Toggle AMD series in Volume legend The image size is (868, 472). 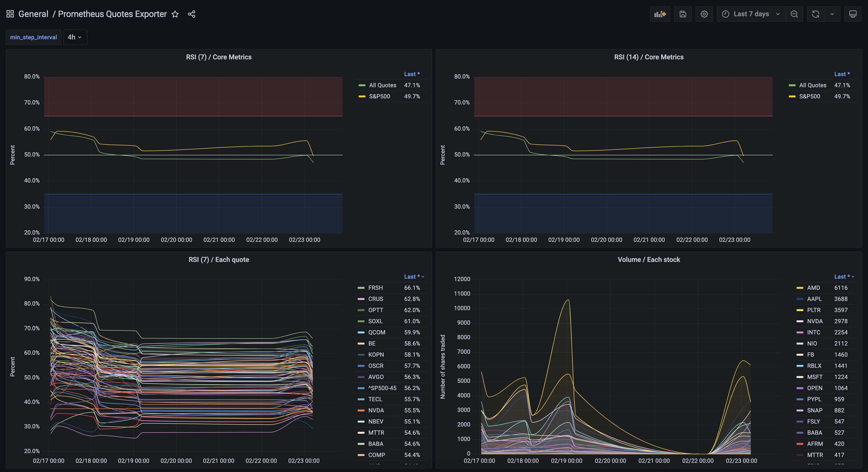pyautogui.click(x=814, y=288)
